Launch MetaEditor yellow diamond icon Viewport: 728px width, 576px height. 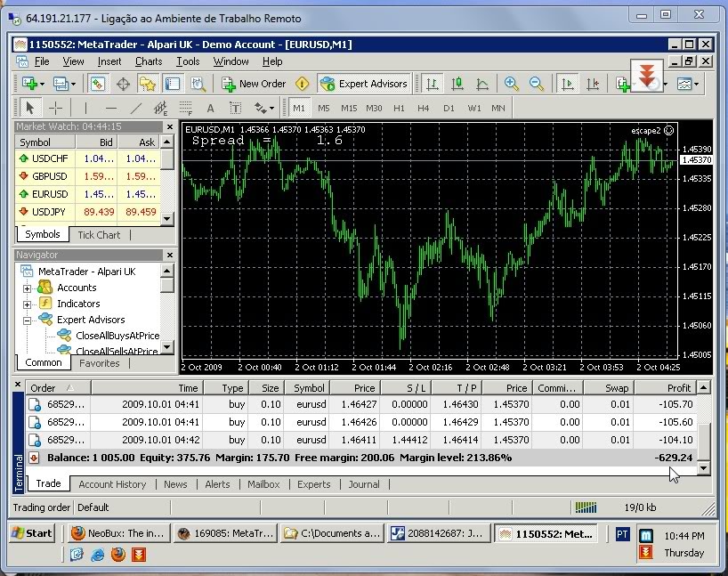[303, 84]
